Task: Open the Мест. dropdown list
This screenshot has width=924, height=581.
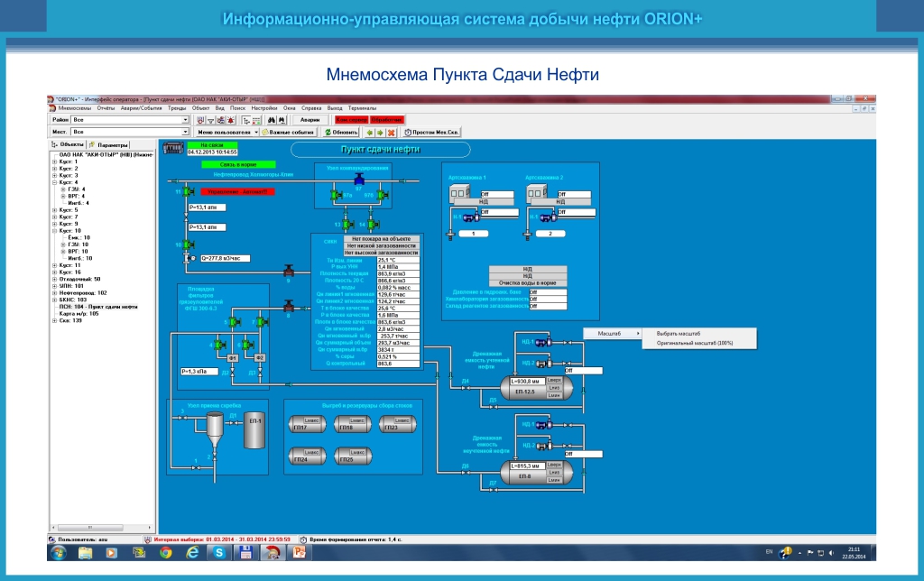Action: (x=184, y=132)
